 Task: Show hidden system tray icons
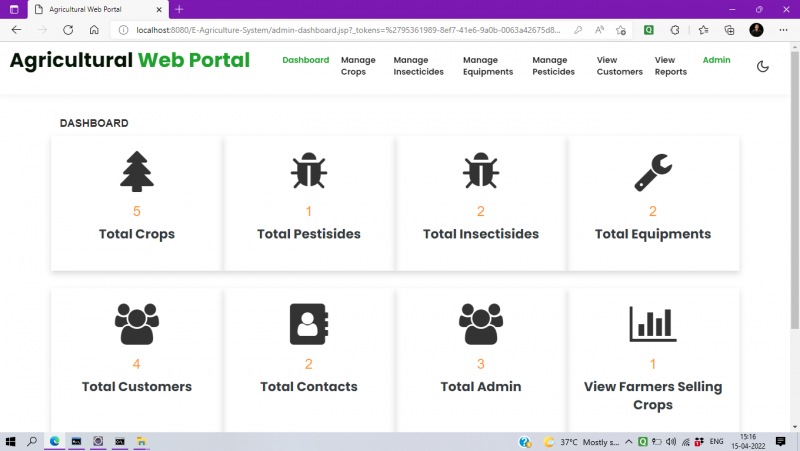tap(629, 442)
